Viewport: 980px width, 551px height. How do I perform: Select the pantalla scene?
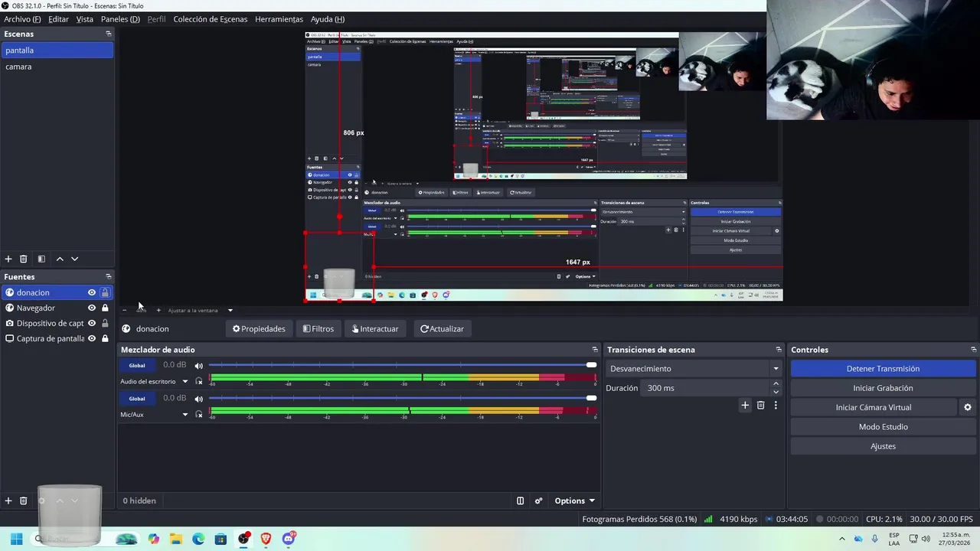click(x=57, y=51)
